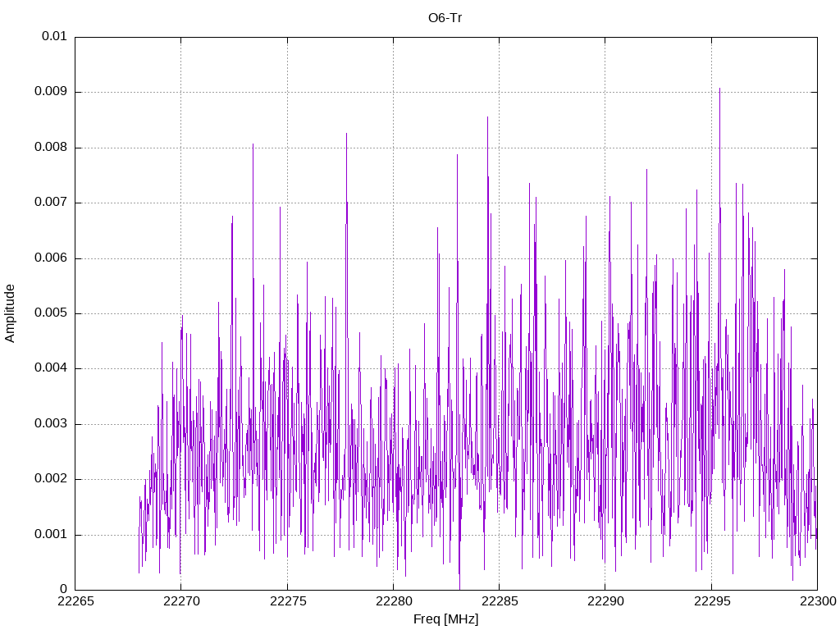This screenshot has height=630, width=840.
Task: Click the tallest spectrum peak just past 22295 MHz
Action: click(x=719, y=89)
